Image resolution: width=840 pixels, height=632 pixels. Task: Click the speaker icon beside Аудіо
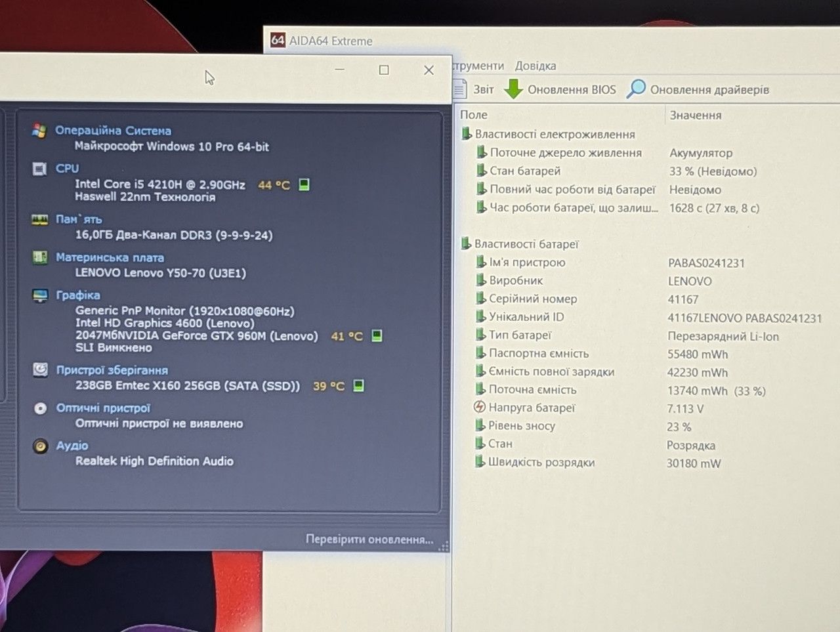click(41, 446)
